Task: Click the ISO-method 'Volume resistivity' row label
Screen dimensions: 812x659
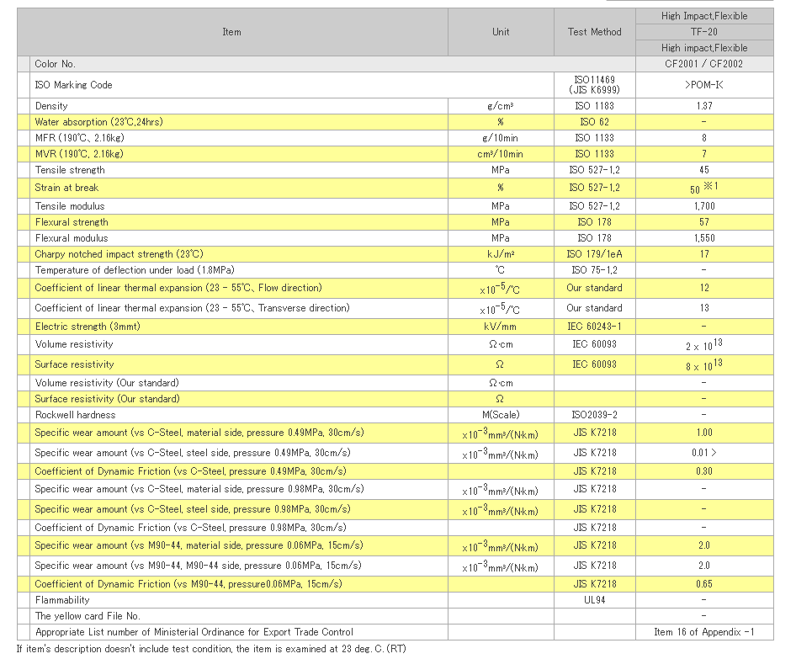Action: (x=74, y=344)
